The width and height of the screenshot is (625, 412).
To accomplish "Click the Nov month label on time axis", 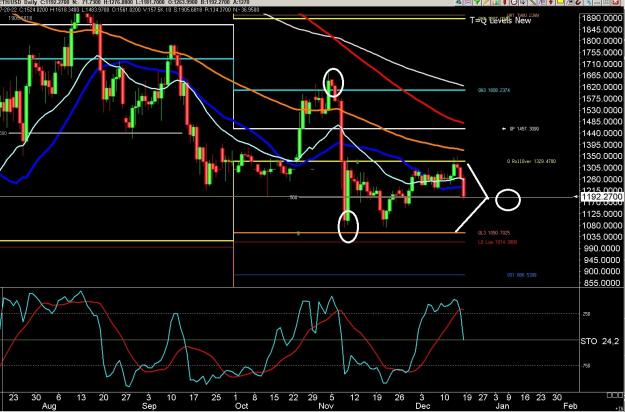I will pos(327,406).
